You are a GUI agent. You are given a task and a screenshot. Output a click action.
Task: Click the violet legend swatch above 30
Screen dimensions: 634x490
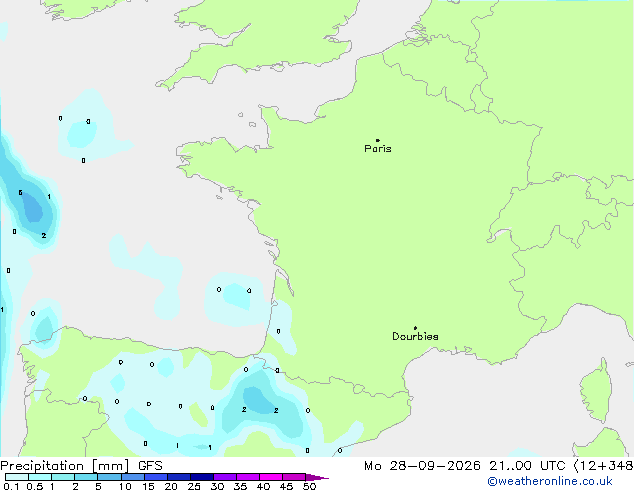[x=225, y=477]
